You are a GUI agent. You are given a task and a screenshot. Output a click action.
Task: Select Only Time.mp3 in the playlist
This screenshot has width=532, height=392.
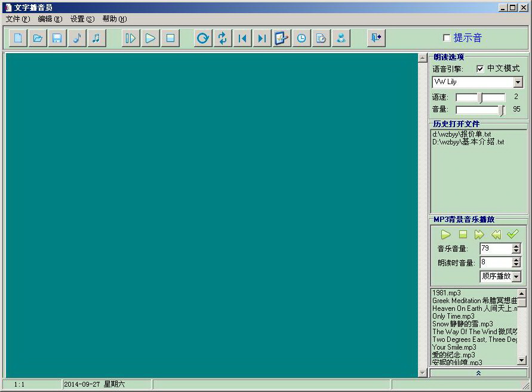coord(453,316)
